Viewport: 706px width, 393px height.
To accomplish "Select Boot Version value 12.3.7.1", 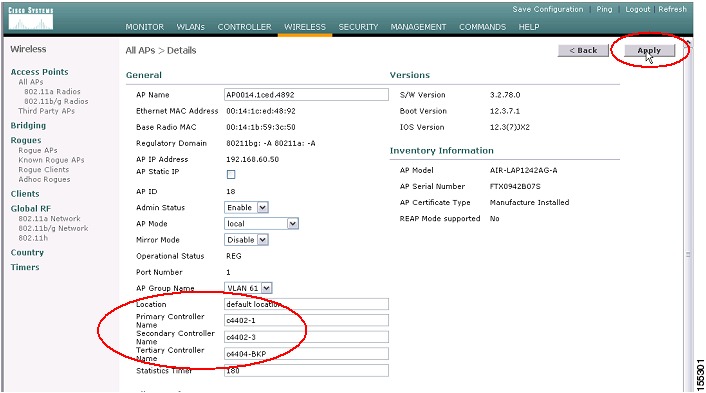I will (x=505, y=111).
